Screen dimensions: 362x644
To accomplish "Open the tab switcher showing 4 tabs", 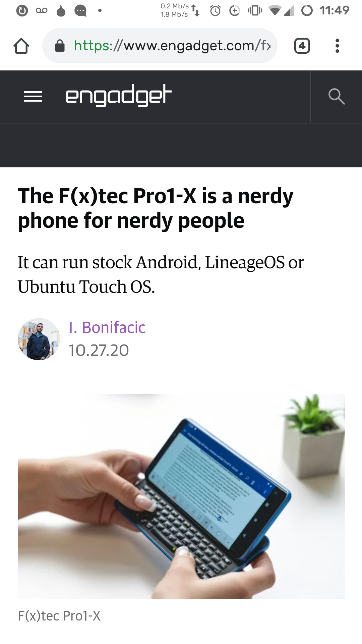I will coord(302,46).
